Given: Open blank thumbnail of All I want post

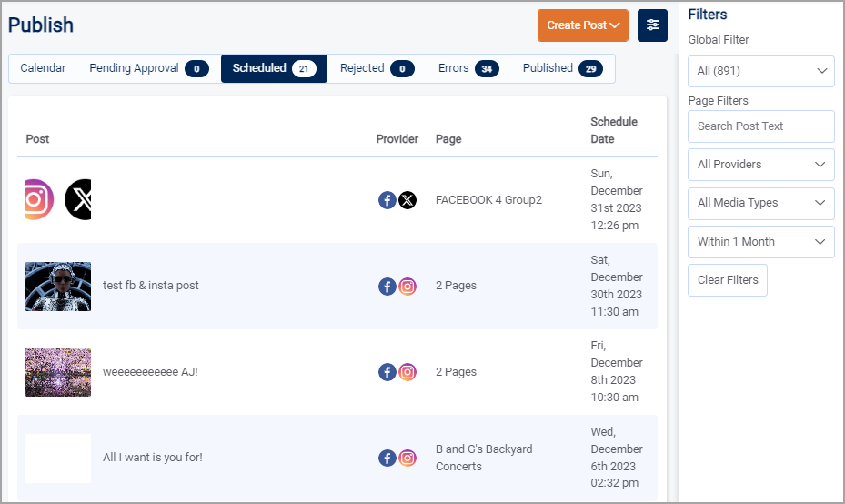Looking at the screenshot, I should (x=58, y=459).
